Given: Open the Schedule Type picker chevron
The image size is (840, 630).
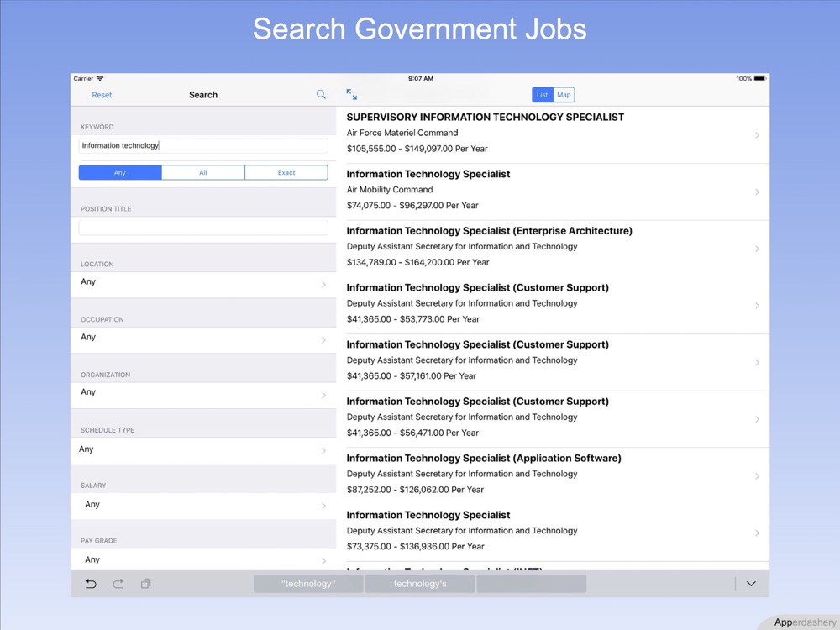Looking at the screenshot, I should pyautogui.click(x=323, y=450).
